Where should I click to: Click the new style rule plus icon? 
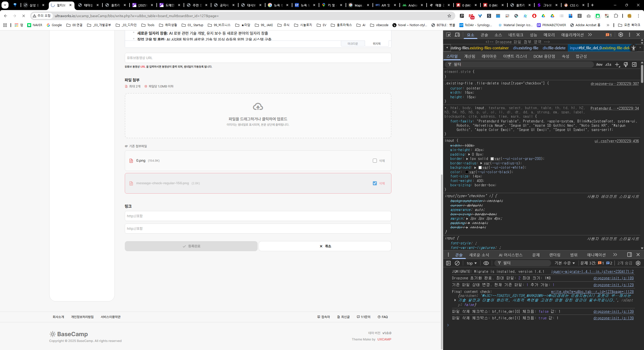pos(617,65)
